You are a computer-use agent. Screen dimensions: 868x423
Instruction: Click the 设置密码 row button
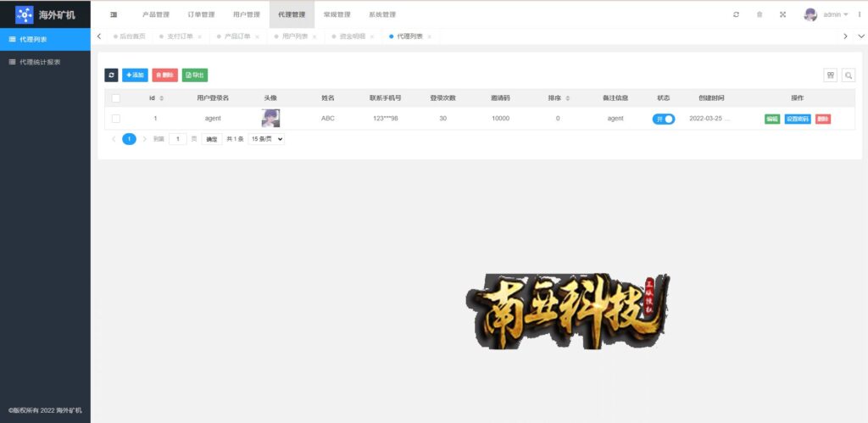tap(798, 119)
